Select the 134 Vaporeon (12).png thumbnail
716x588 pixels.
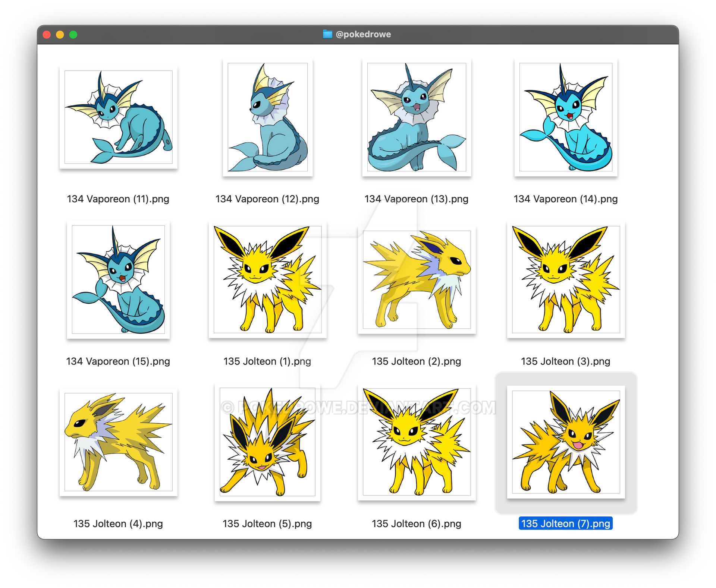pyautogui.click(x=267, y=117)
